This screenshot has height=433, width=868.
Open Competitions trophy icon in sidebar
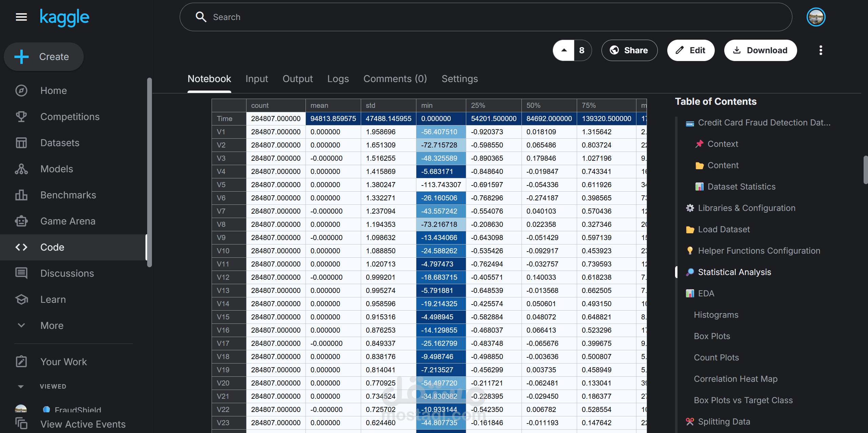tap(21, 117)
